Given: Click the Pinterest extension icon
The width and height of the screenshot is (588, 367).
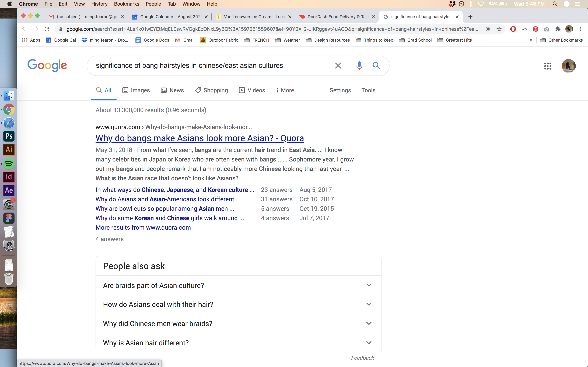Looking at the screenshot, I should click(x=535, y=29).
